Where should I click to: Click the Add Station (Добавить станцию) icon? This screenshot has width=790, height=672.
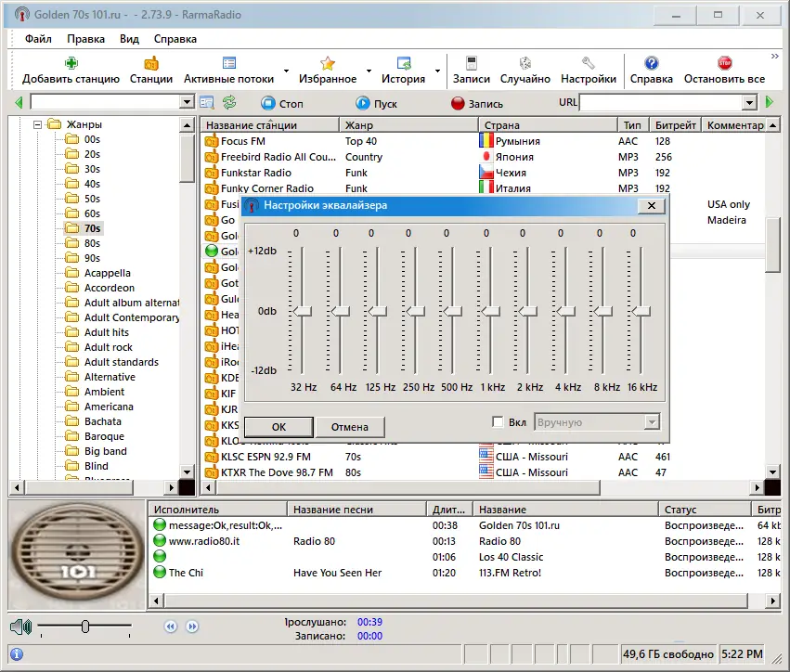(x=71, y=64)
